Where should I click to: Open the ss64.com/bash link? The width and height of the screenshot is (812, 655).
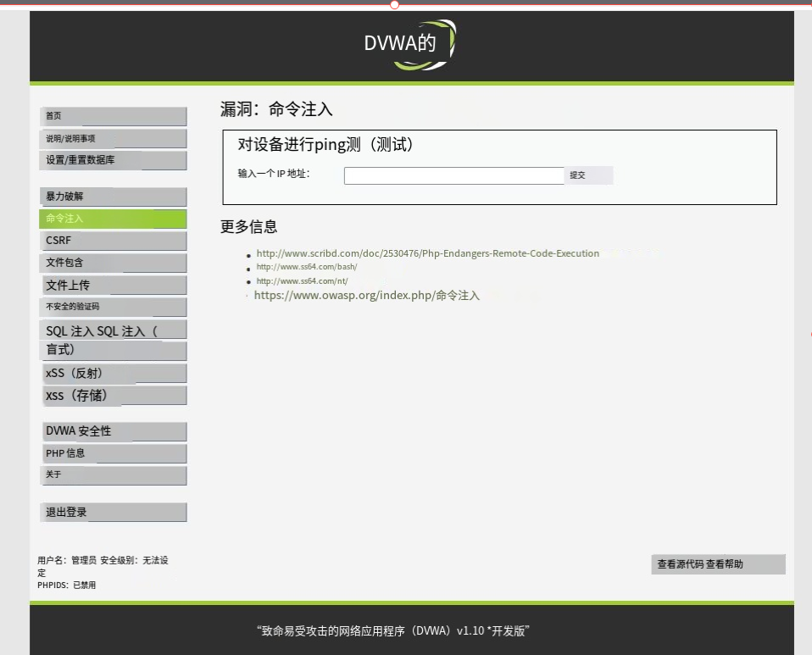(307, 267)
